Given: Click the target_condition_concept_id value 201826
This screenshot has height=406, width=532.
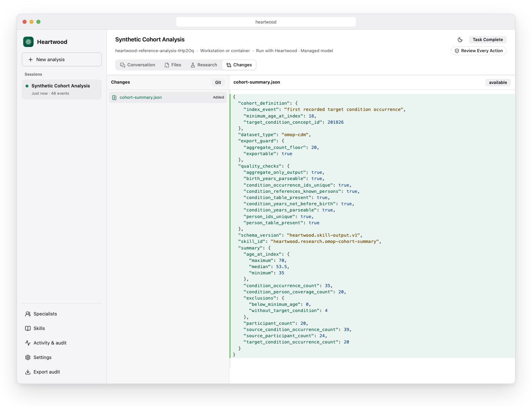Looking at the screenshot, I should [336, 122].
